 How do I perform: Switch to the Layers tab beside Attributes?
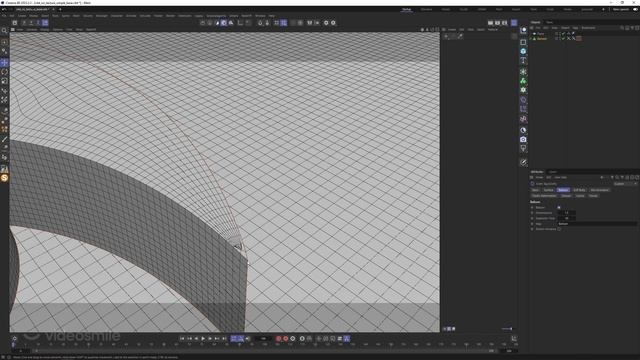pos(553,172)
